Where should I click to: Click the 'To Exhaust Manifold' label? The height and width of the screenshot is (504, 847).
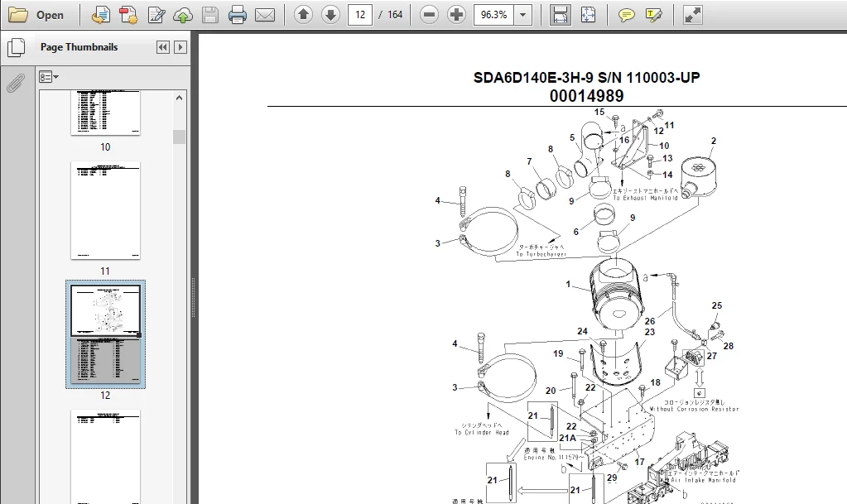coord(645,198)
